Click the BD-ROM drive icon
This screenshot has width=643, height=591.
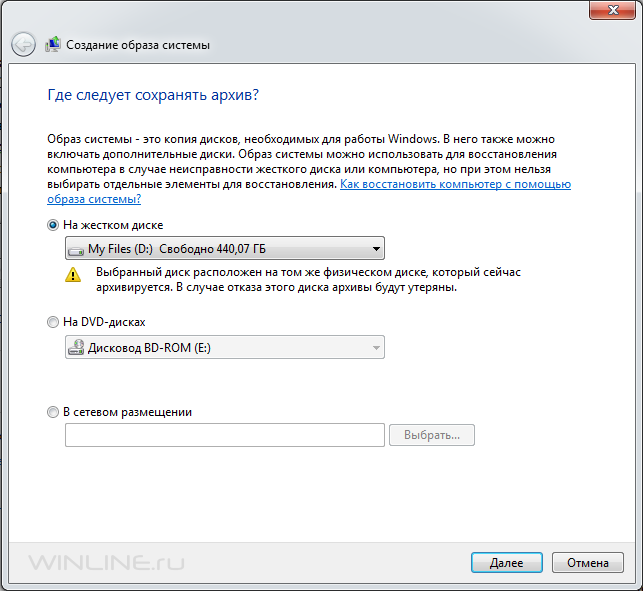(76, 348)
